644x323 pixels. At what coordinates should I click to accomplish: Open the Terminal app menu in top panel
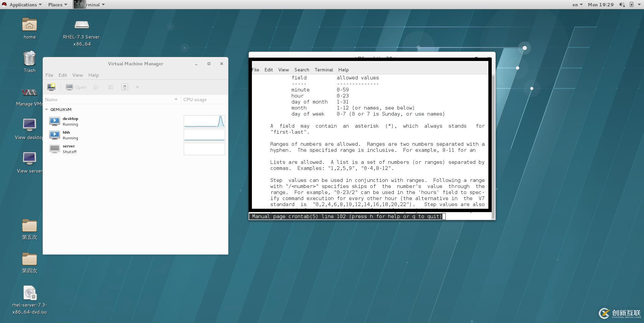tap(90, 5)
